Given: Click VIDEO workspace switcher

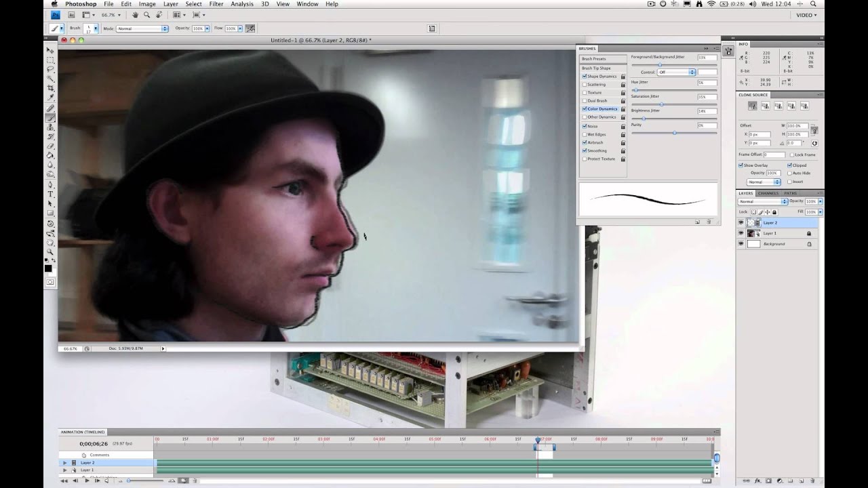Looking at the screenshot, I should click(806, 15).
